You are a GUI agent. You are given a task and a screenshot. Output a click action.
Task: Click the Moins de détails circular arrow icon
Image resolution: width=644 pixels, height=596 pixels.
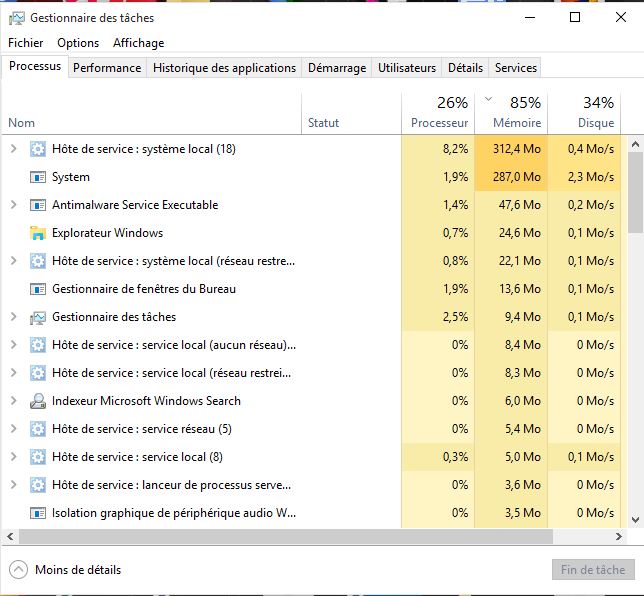click(18, 570)
